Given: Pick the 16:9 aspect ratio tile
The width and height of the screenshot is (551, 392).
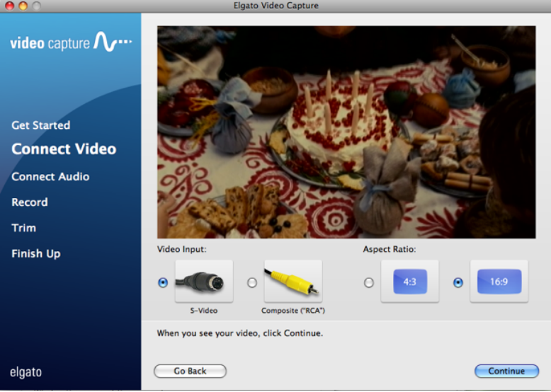Looking at the screenshot, I should pos(499,282).
